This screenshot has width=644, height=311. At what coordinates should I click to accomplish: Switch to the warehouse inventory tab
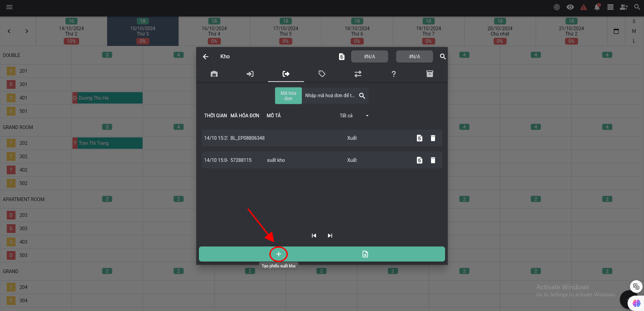(214, 74)
